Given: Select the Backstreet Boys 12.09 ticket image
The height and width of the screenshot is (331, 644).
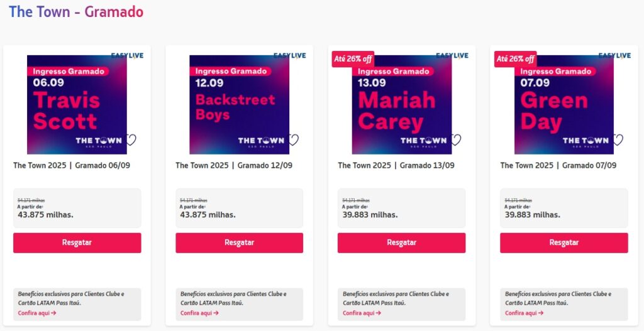Looking at the screenshot, I should tap(239, 104).
